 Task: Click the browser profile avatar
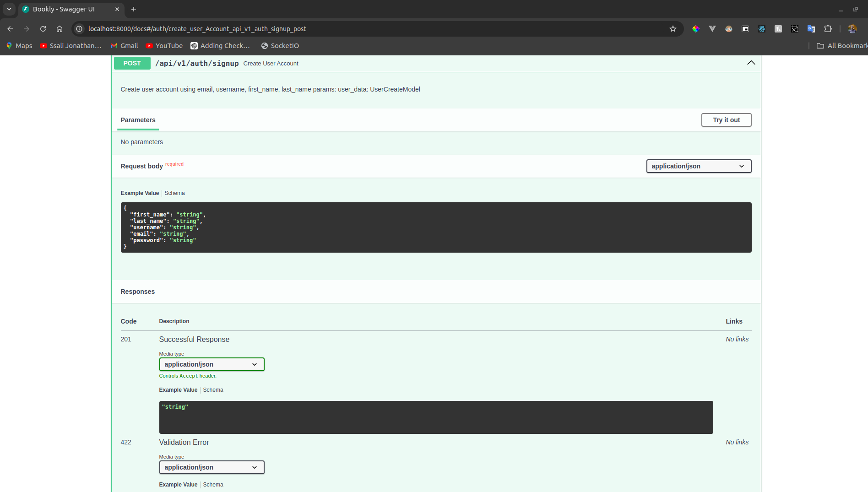click(852, 28)
